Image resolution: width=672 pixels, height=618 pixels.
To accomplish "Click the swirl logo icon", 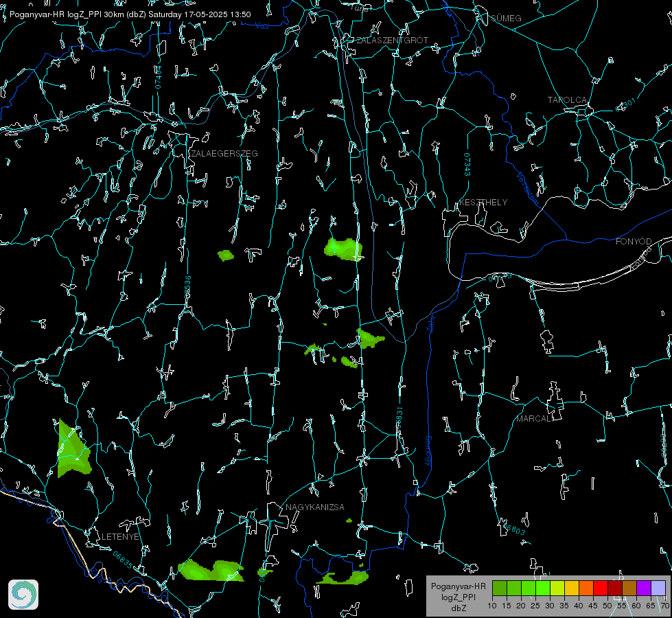I will tap(23, 595).
